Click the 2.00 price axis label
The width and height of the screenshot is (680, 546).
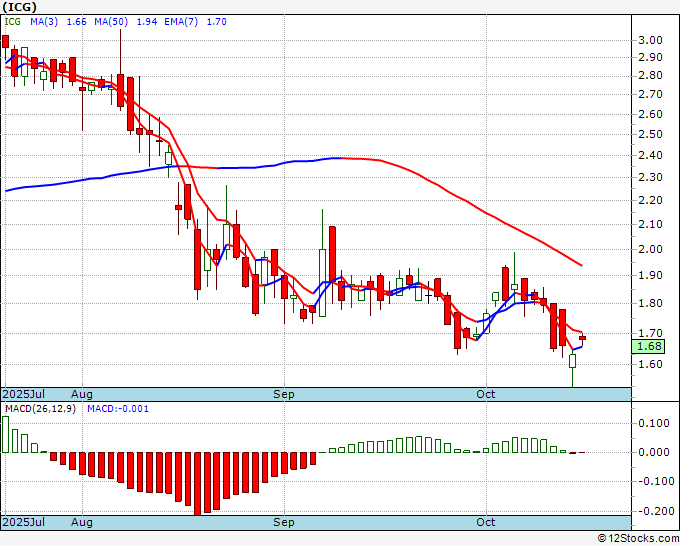point(651,249)
